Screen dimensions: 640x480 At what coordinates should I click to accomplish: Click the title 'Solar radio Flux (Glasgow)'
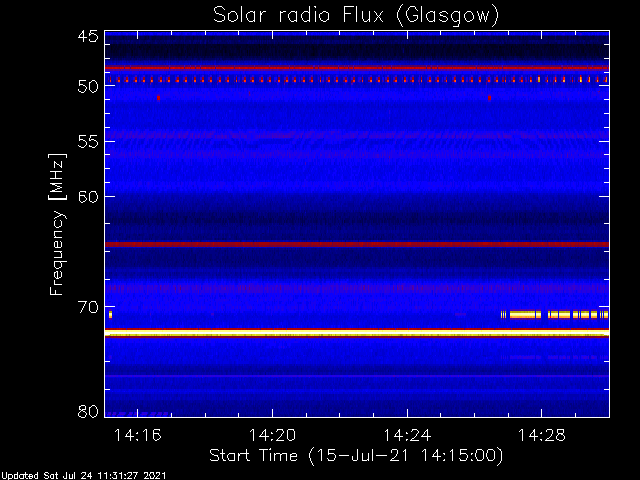point(356,16)
